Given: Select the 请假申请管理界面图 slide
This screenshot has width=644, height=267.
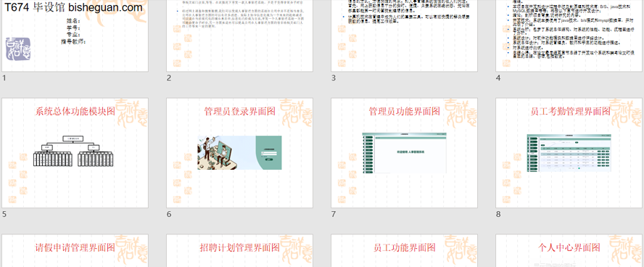Looking at the screenshot, I should pos(75,250).
